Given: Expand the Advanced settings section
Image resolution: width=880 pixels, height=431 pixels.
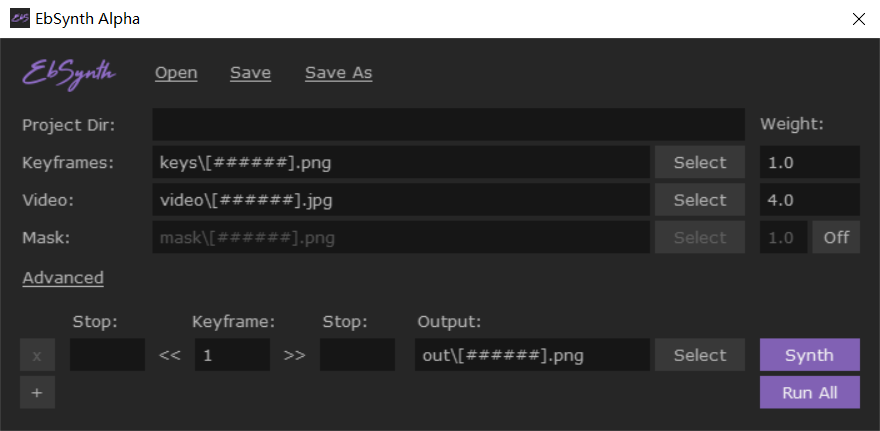Looking at the screenshot, I should tap(63, 278).
